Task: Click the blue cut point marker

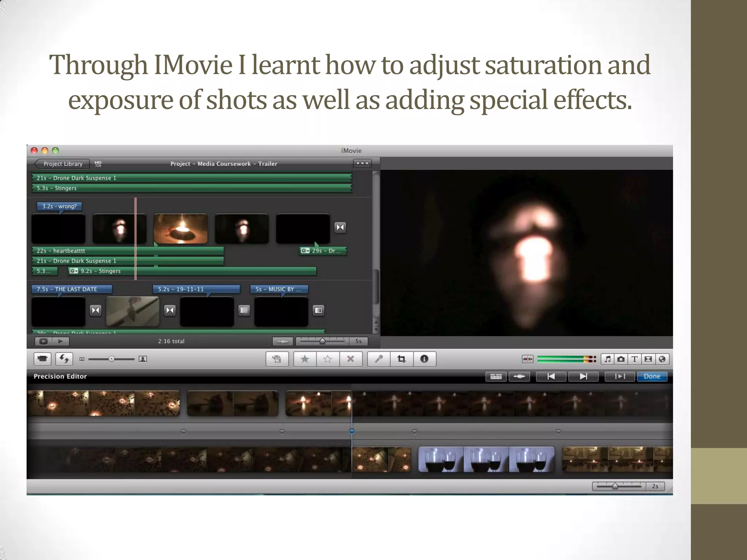Action: 352,431
